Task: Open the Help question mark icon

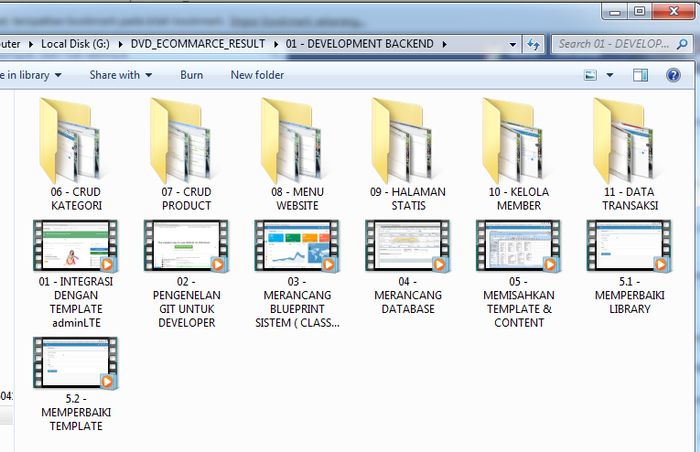Action: coord(672,75)
